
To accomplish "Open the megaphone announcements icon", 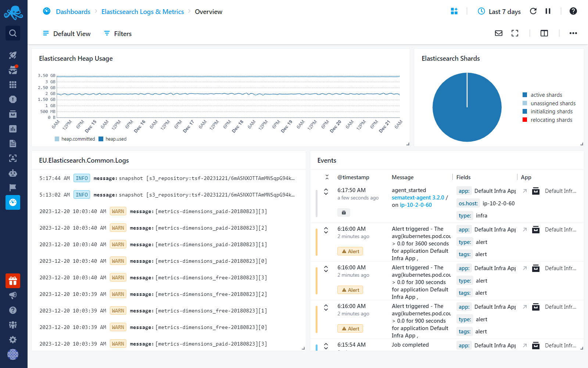I will pos(13,296).
